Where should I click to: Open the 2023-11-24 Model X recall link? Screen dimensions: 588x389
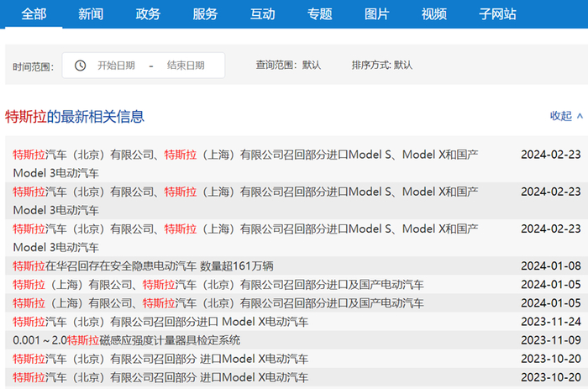pyautogui.click(x=160, y=322)
